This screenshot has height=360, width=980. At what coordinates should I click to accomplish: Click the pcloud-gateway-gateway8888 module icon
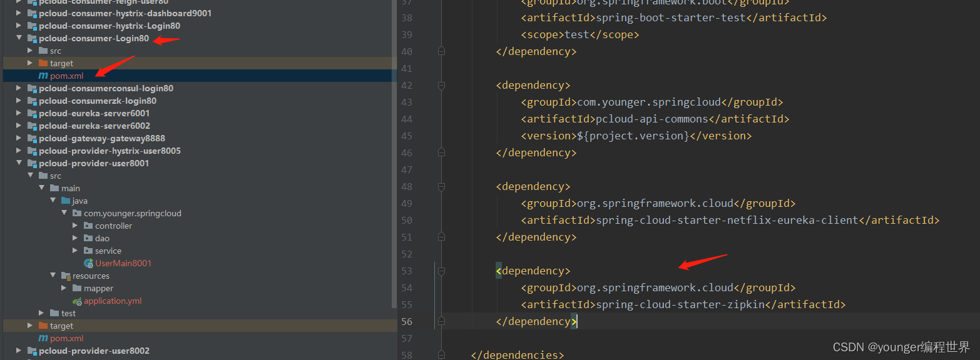[x=32, y=138]
